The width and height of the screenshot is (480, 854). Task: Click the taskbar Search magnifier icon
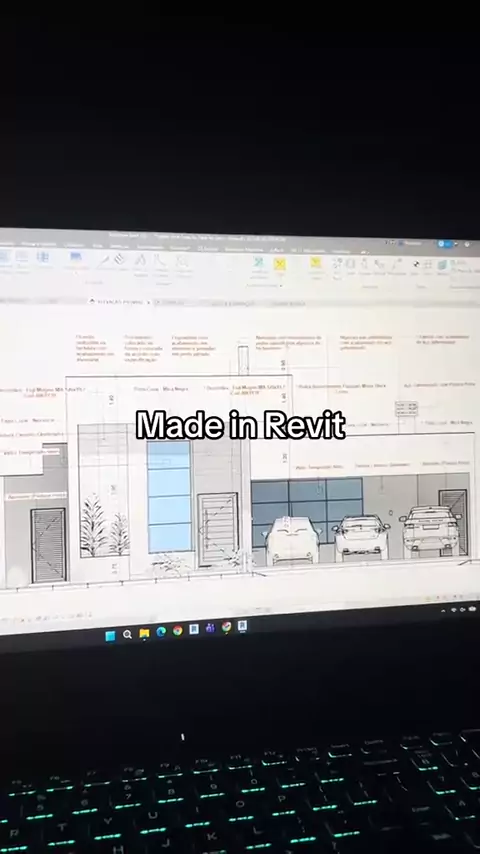coord(127,635)
